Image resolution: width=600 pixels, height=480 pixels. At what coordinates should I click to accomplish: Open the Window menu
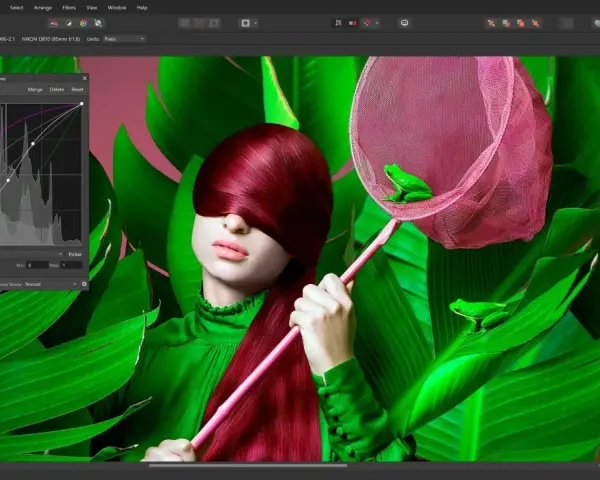(x=117, y=8)
